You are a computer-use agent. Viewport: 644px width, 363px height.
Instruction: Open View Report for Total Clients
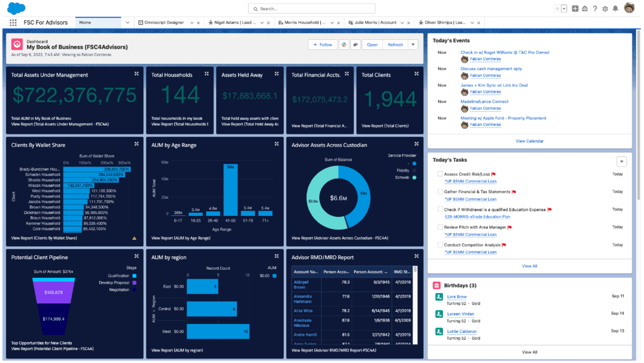(x=385, y=126)
